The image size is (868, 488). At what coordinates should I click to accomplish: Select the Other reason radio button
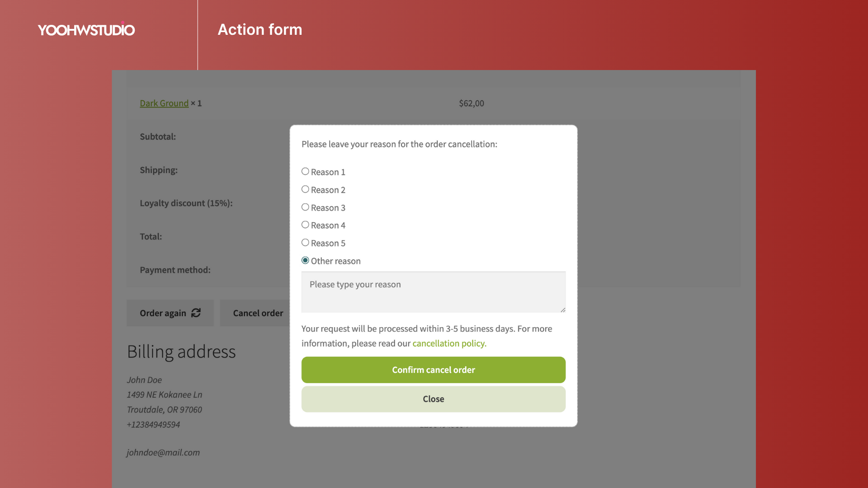pos(305,260)
